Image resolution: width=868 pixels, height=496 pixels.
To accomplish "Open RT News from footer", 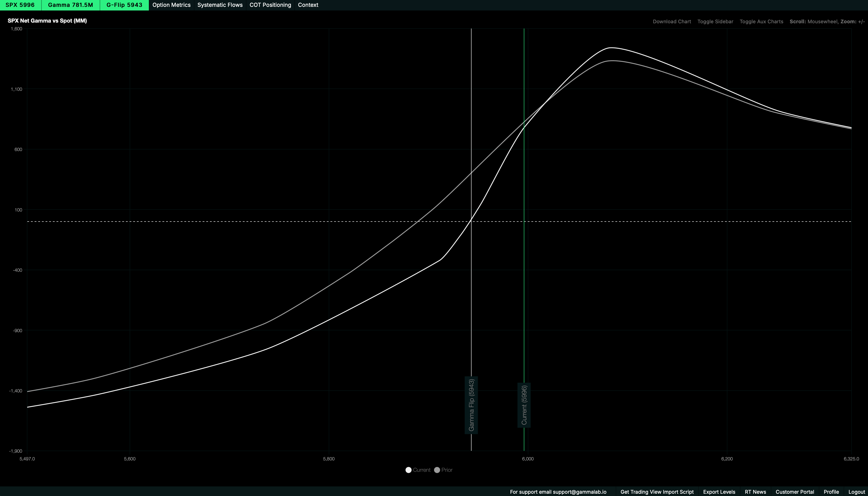I will pos(755,492).
